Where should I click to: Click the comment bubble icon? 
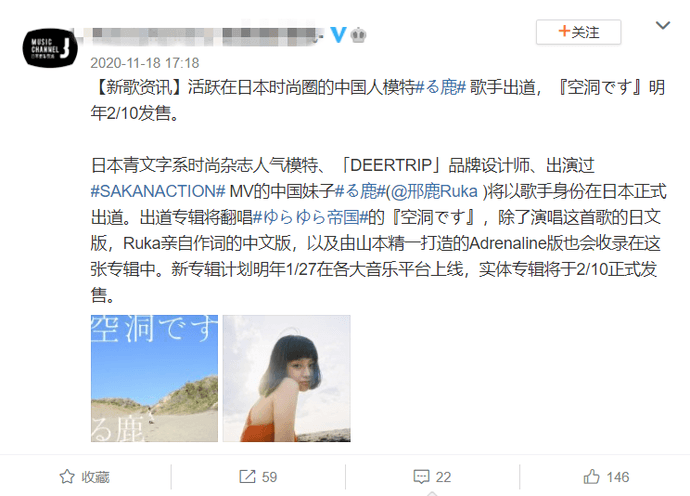[421, 477]
